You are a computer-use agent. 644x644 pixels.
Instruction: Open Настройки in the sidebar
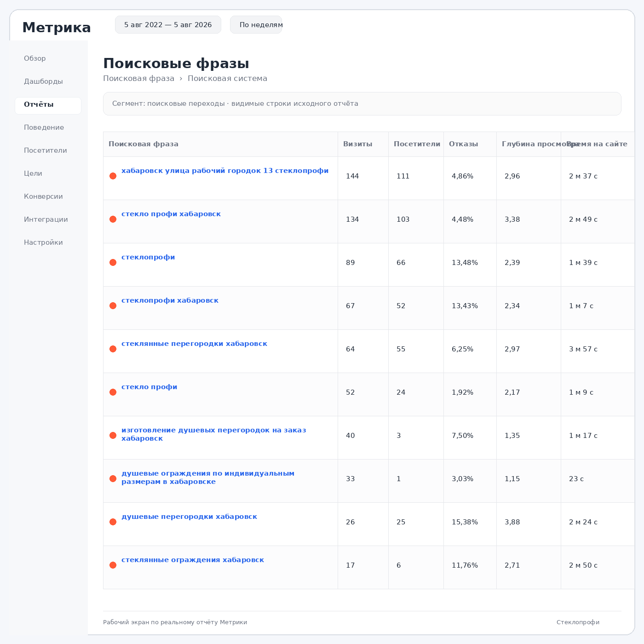[43, 242]
